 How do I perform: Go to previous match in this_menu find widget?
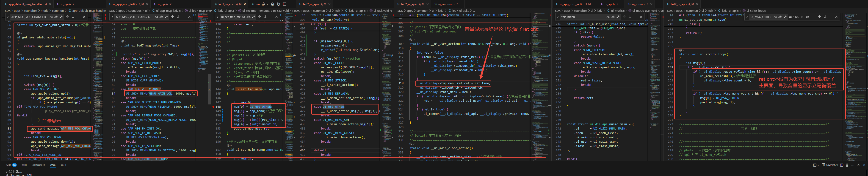(x=624, y=17)
